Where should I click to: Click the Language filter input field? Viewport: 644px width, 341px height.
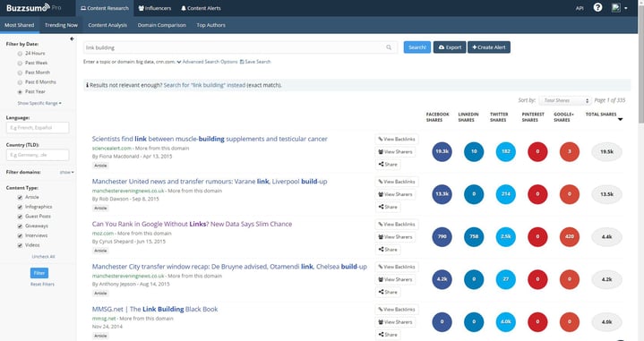pos(38,128)
